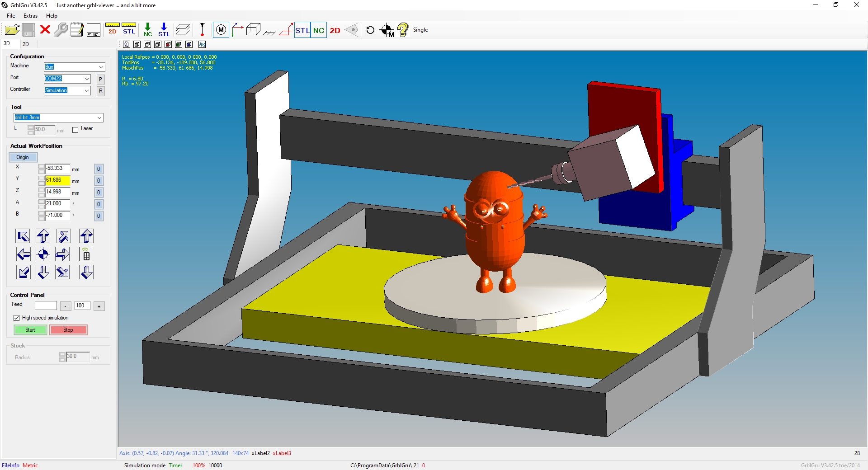This screenshot has height=470, width=868.
Task: Click the circular reset arrow icon
Action: point(370,30)
